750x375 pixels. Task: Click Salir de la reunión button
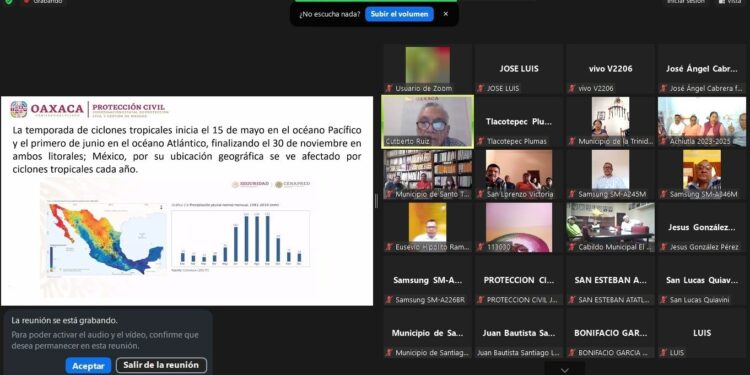point(161,365)
